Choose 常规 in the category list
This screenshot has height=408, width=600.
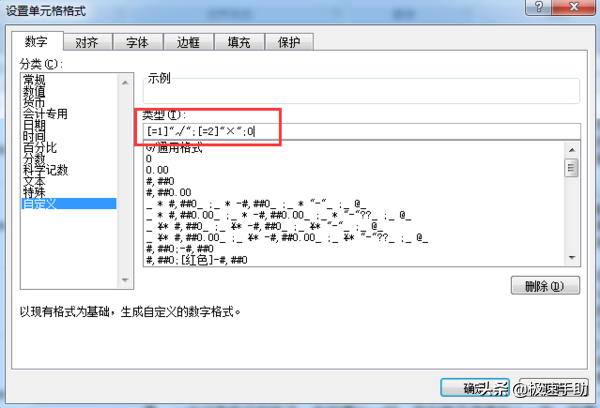point(34,80)
